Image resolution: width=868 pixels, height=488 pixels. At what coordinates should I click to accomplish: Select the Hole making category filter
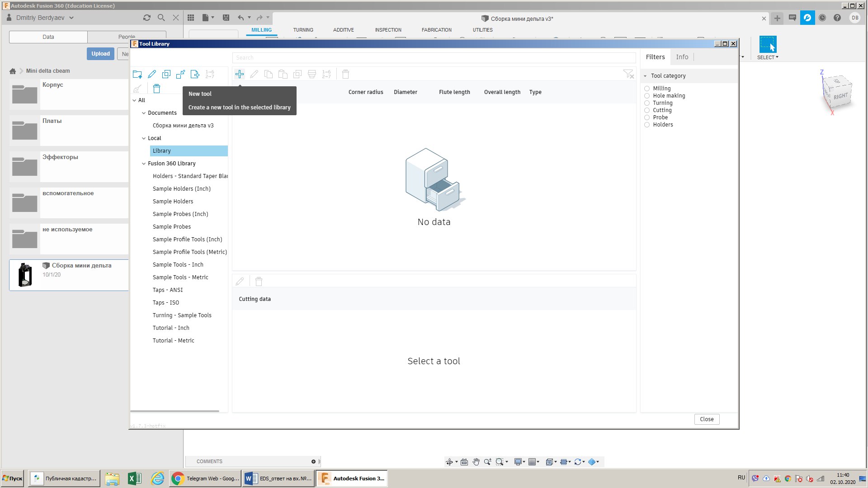coord(647,96)
